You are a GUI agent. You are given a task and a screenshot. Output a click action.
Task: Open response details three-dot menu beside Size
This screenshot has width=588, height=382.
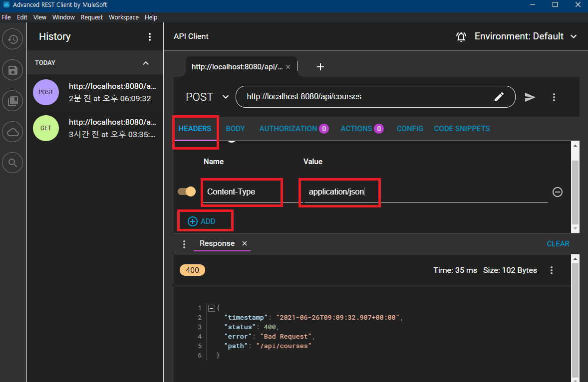tap(551, 270)
